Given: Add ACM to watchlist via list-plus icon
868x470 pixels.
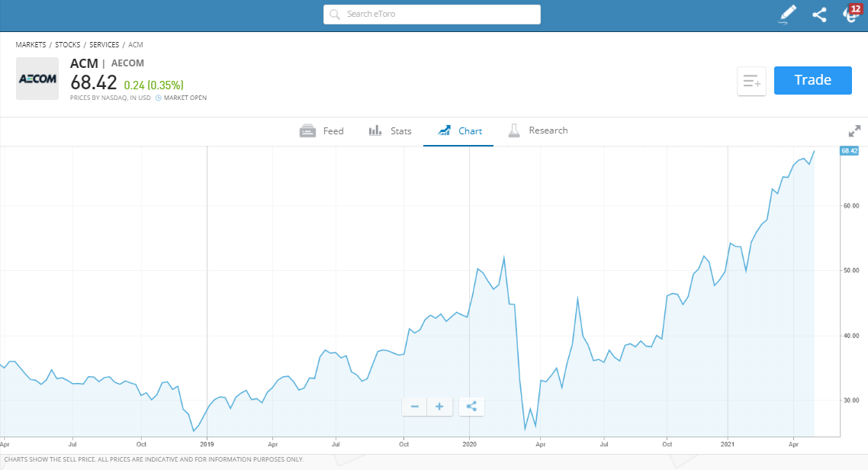Looking at the screenshot, I should 751,81.
